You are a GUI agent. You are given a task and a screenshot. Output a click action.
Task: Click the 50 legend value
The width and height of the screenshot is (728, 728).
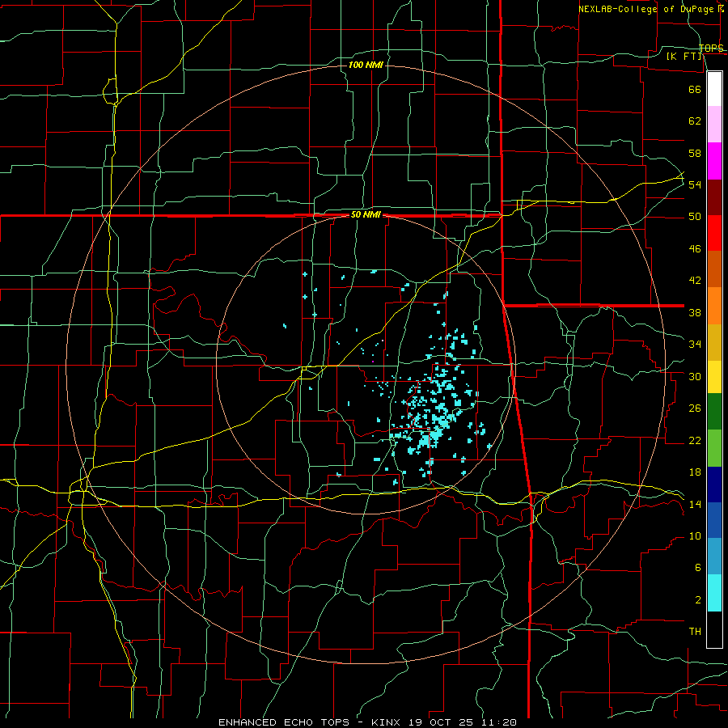tap(695, 217)
